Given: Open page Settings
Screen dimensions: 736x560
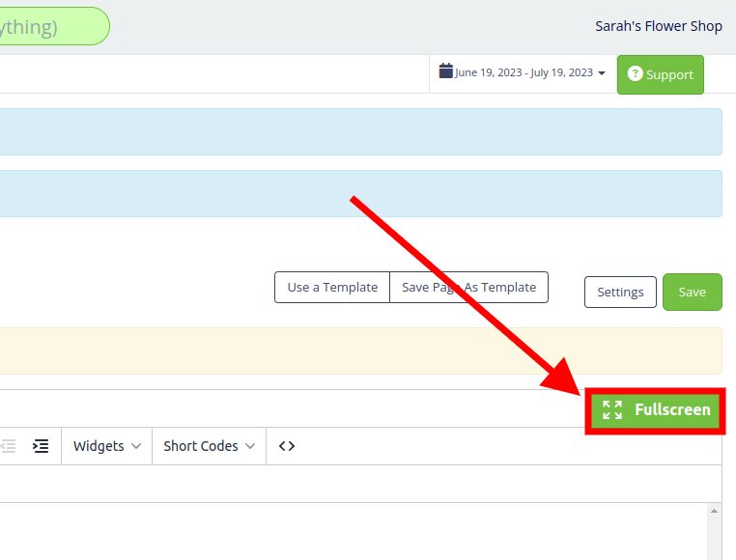Looking at the screenshot, I should pyautogui.click(x=620, y=292).
